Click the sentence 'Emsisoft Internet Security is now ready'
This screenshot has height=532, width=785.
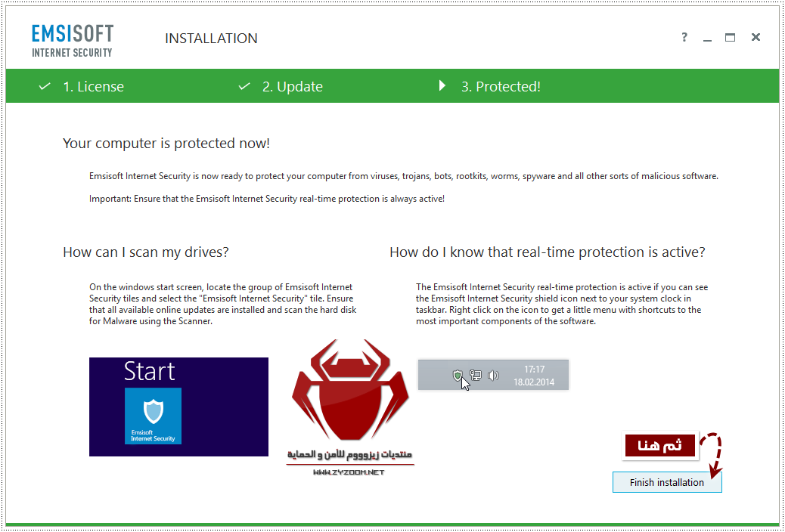404,176
